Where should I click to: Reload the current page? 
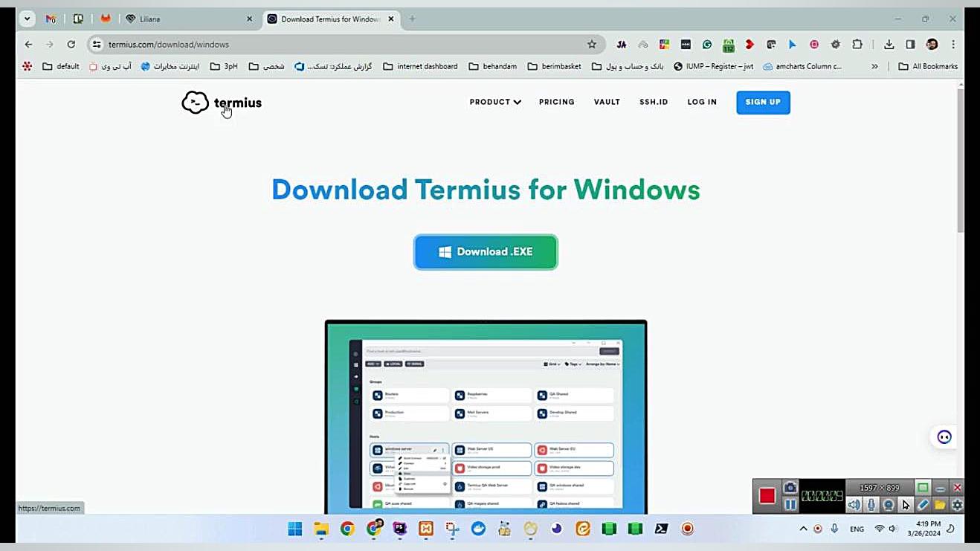(71, 45)
